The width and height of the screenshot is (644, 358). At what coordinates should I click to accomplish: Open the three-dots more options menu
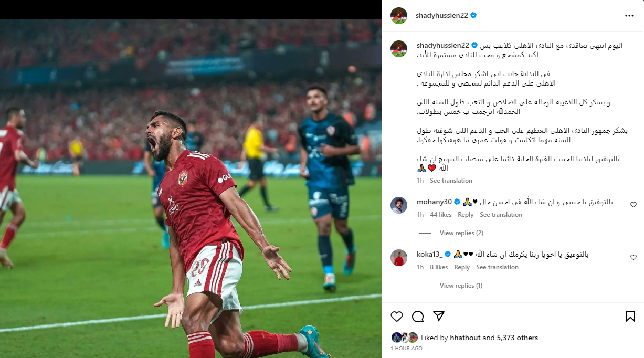click(629, 16)
